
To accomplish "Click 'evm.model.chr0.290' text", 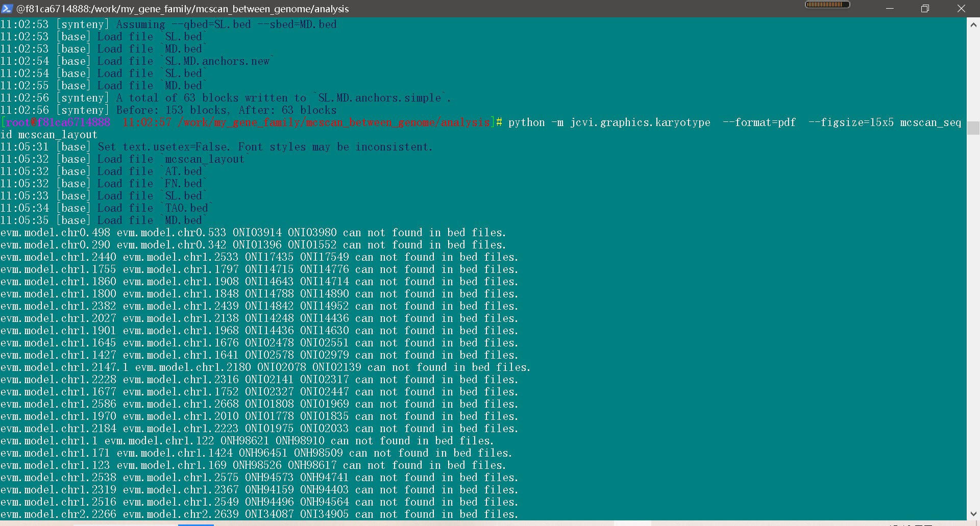I will (x=55, y=245).
